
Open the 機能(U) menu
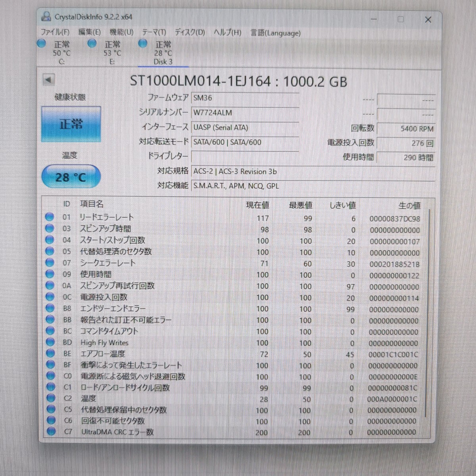click(121, 32)
